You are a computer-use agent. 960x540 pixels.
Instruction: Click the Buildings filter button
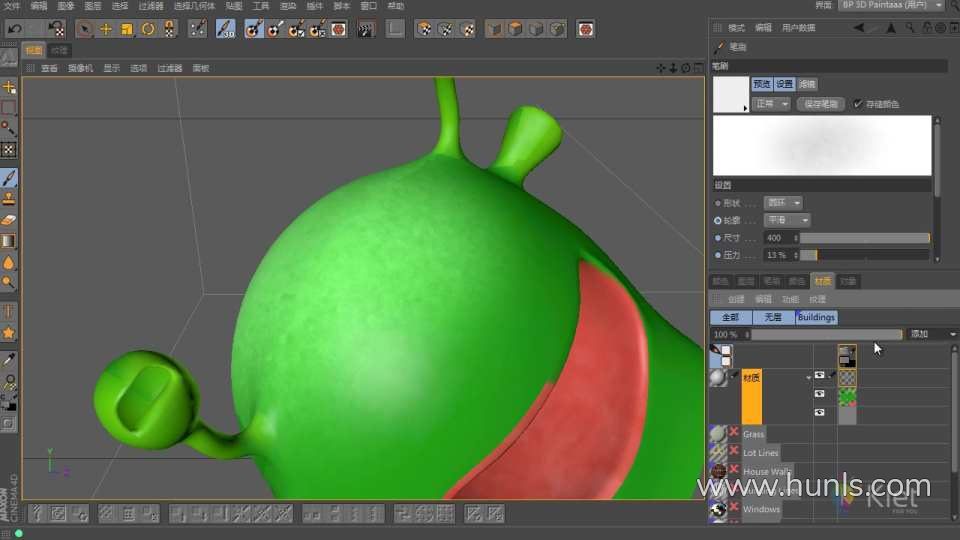coord(816,317)
